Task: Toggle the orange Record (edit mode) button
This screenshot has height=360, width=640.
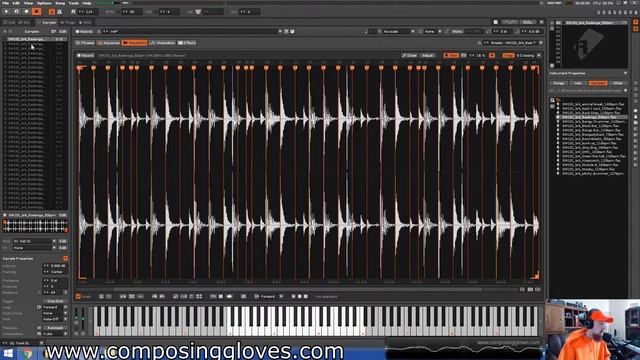Action: pyautogui.click(x=36, y=12)
